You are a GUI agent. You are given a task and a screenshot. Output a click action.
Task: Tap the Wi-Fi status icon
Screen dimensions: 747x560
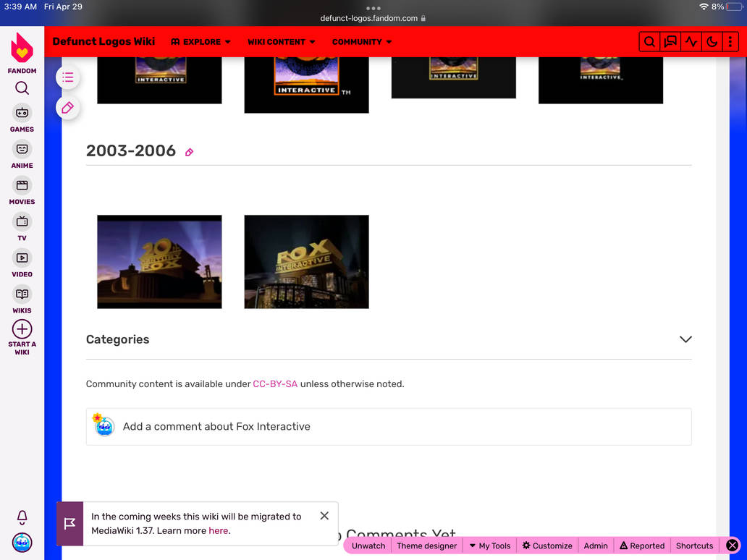[704, 7]
